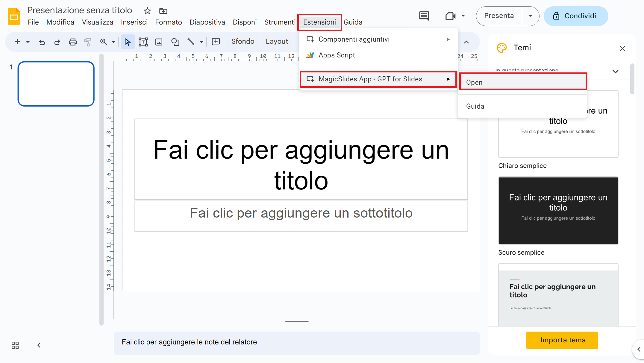The width and height of the screenshot is (644, 363).
Task: Open the Inserisci menu
Action: [x=134, y=22]
